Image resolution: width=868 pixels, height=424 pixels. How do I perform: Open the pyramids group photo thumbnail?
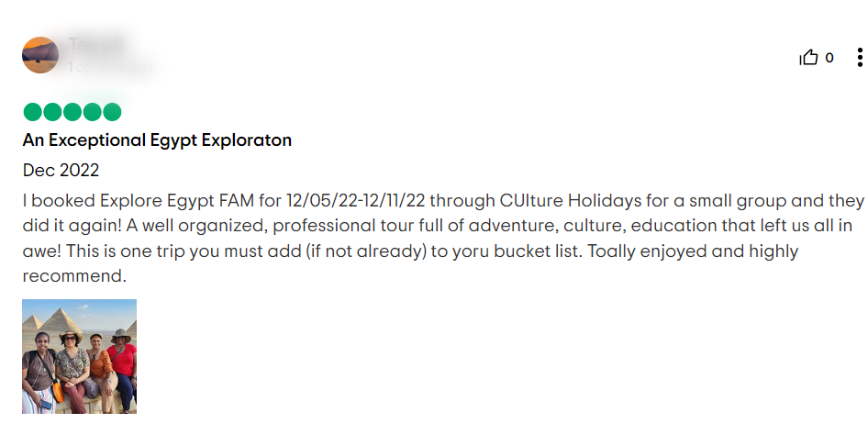(x=79, y=356)
